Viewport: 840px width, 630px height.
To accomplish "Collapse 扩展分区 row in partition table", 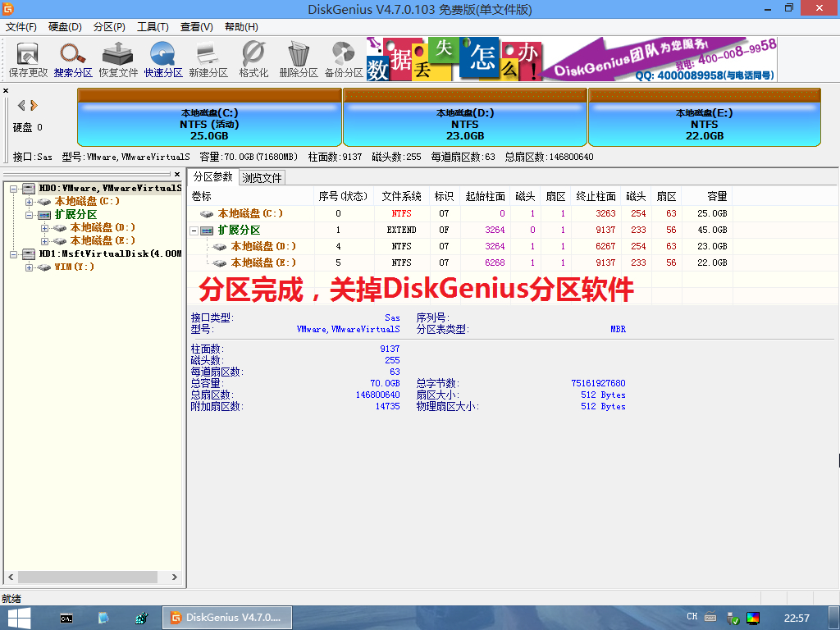I will [x=194, y=231].
